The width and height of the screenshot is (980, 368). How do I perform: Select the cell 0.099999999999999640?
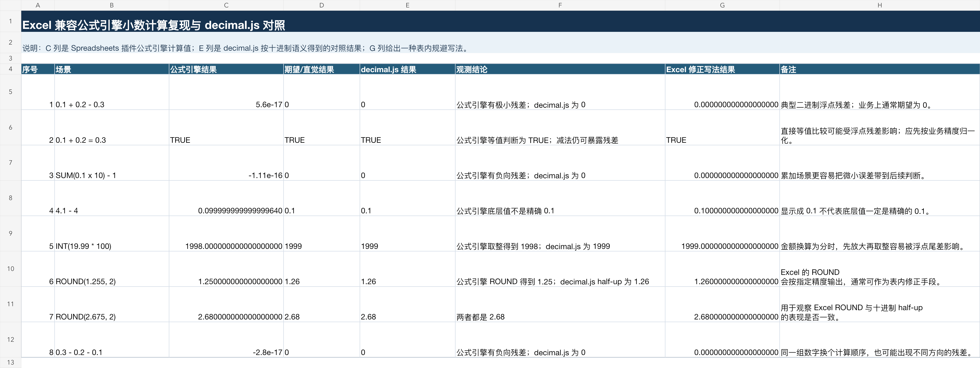226,198
